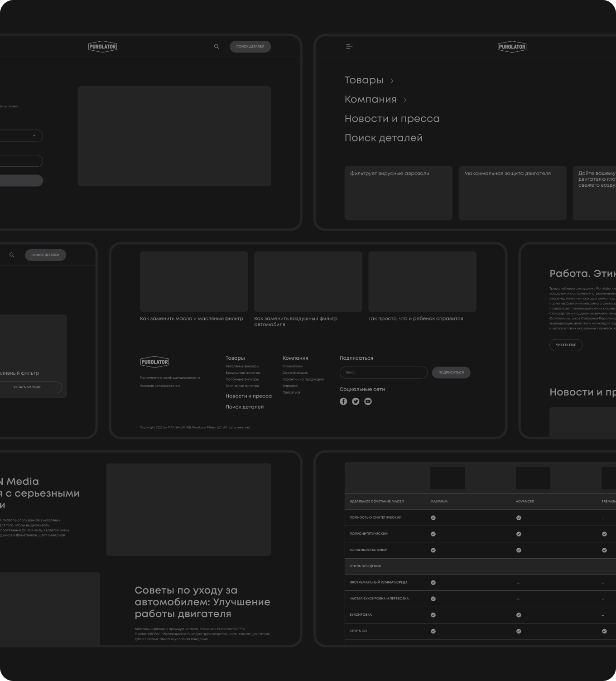Select Поиск деталей in the large menu
The width and height of the screenshot is (616, 681).
[384, 138]
